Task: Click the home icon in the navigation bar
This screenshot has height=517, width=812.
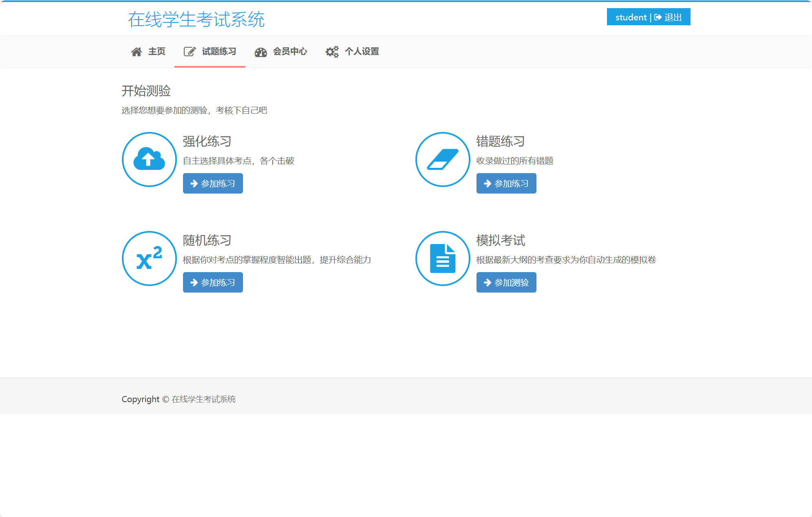Action: (x=136, y=51)
